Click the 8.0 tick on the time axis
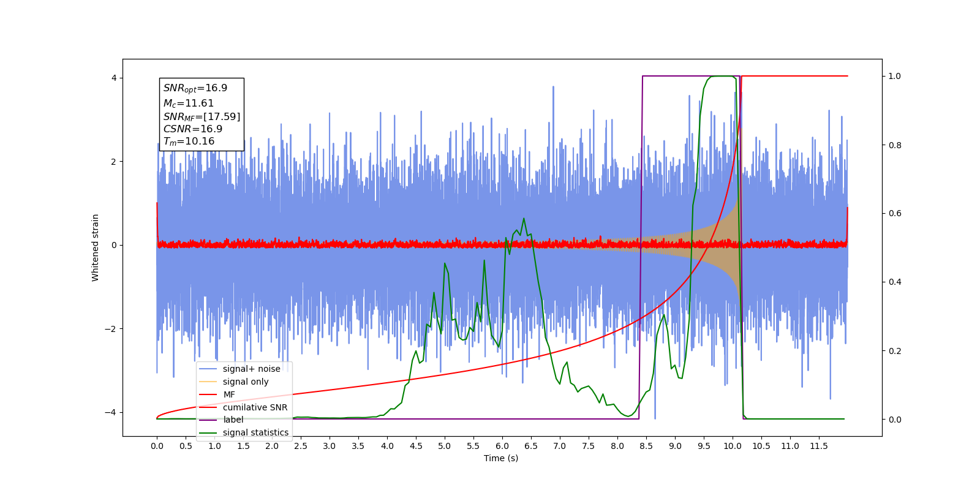 pos(617,446)
